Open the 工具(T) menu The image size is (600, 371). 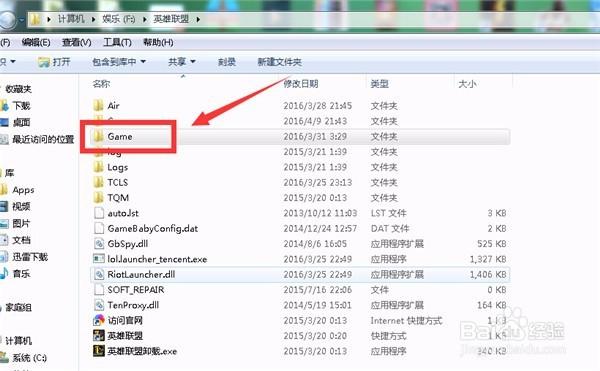coord(117,42)
